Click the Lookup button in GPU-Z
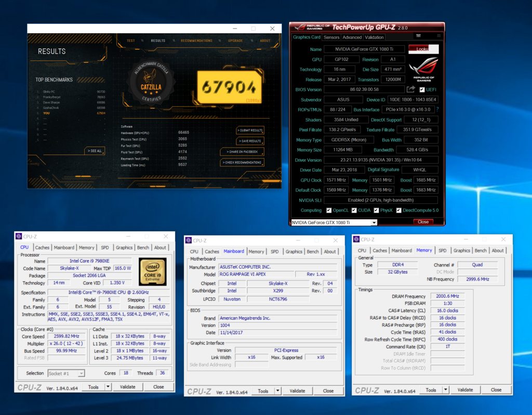This screenshot has width=532, height=415. [x=423, y=49]
